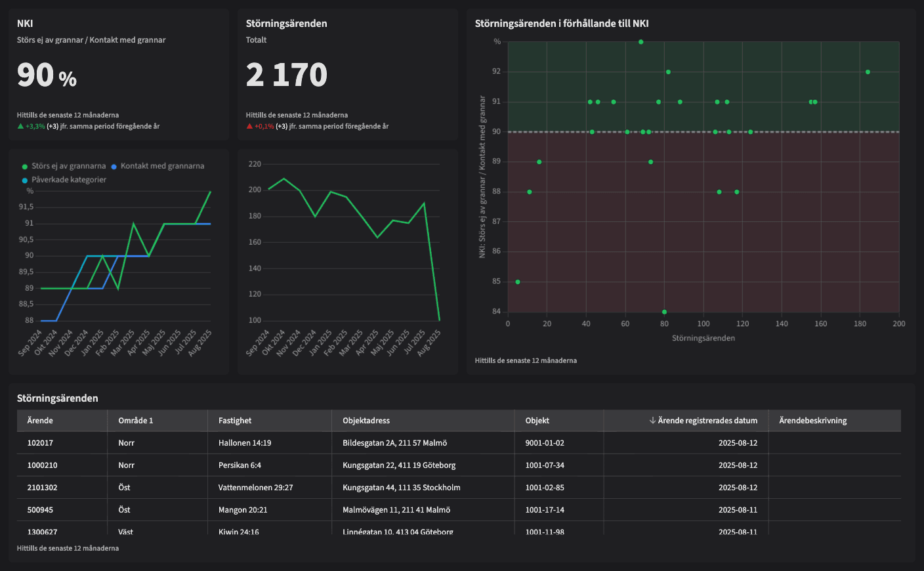
Task: Toggle the Kontakt med grannarna legend series
Action: coord(162,166)
